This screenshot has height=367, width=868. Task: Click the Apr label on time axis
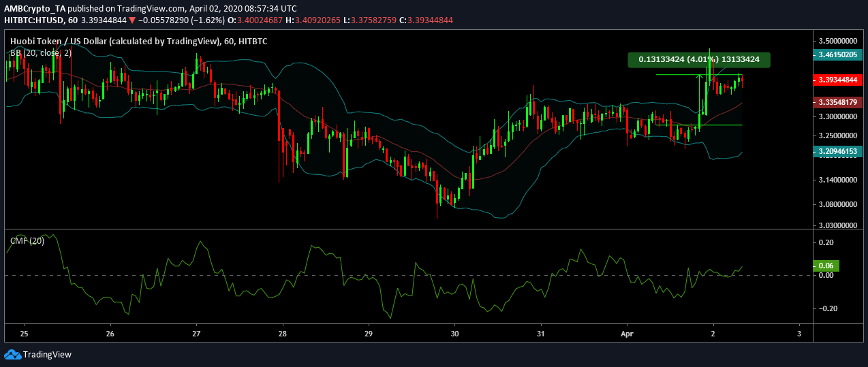[627, 334]
